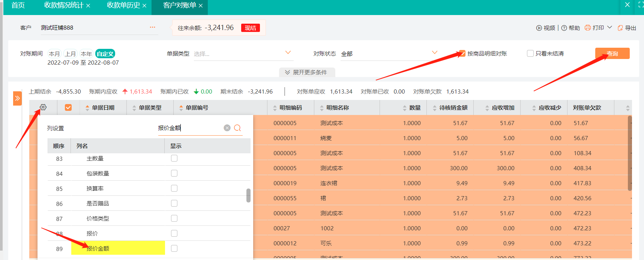Open the video tutorial icon

click(539, 28)
